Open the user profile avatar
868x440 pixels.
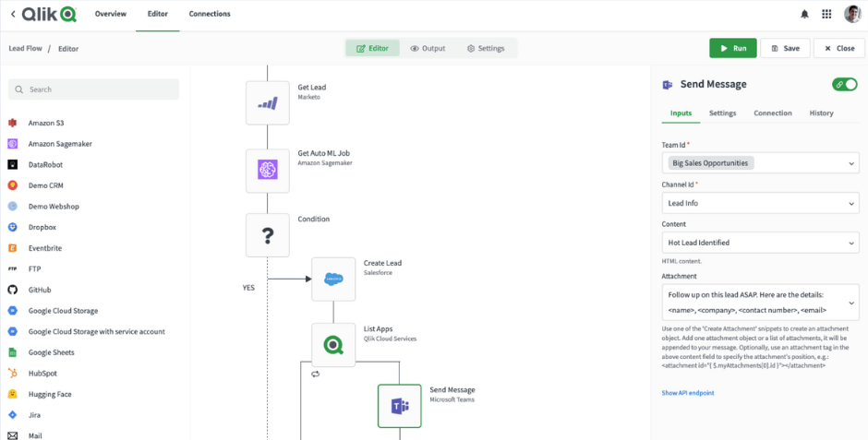click(852, 15)
